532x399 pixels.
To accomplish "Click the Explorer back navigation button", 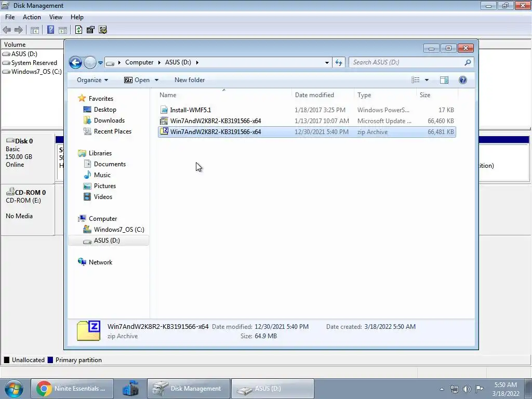I will tap(75, 62).
